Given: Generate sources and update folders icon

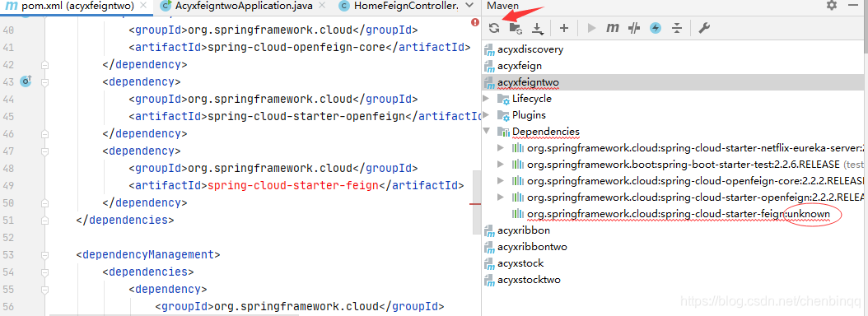Looking at the screenshot, I should [x=516, y=28].
